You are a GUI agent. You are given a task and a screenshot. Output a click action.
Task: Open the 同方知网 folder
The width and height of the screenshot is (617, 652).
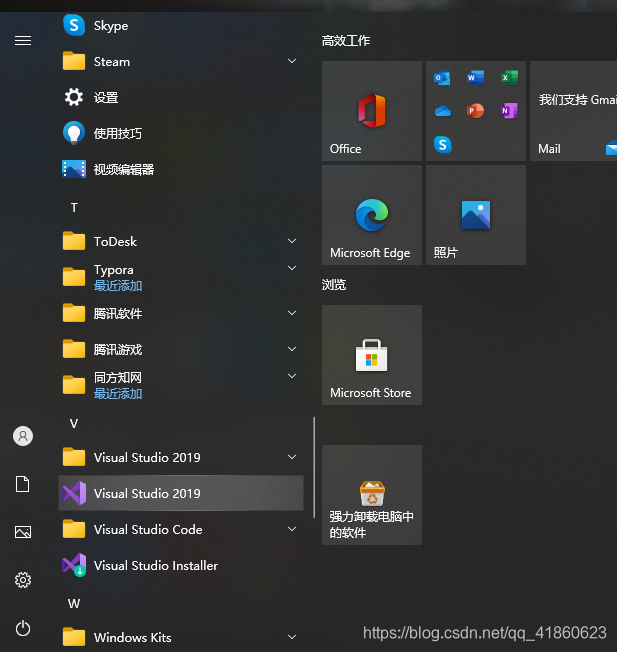pos(181,385)
